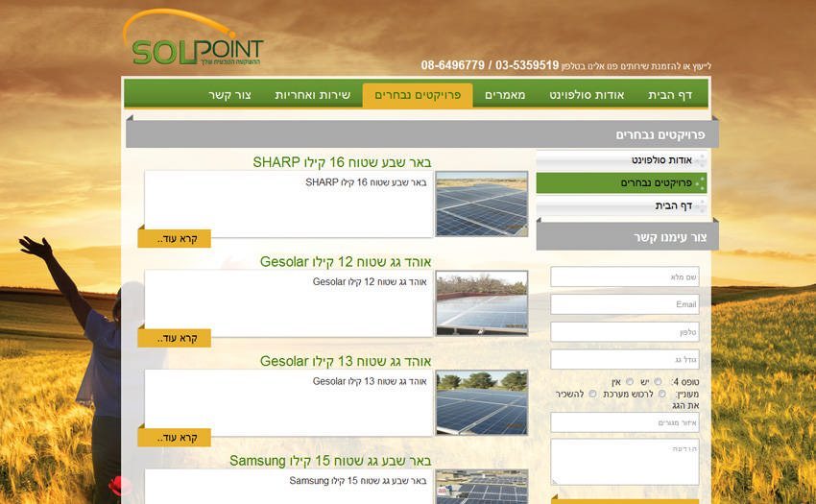Open the Ohad 12 kilo Gesolar thumbnail

[x=481, y=303]
